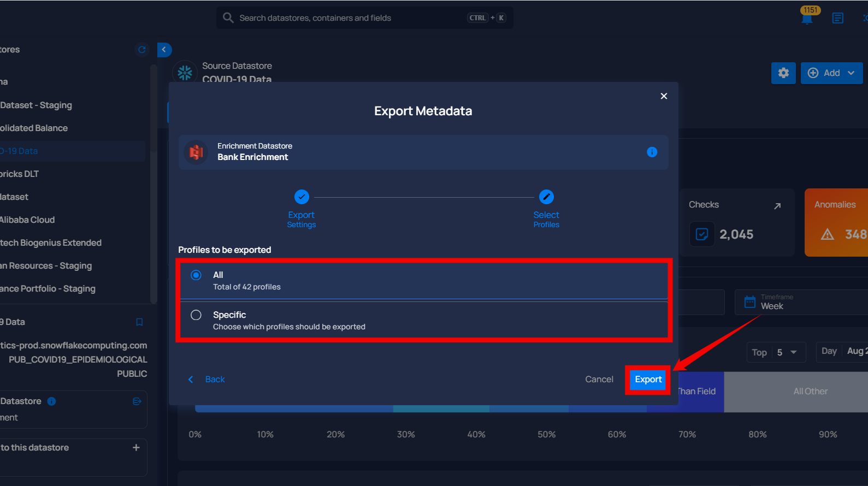Screen dimensions: 868x486
Task: Click Cancel in the dialog
Action: 599,380
